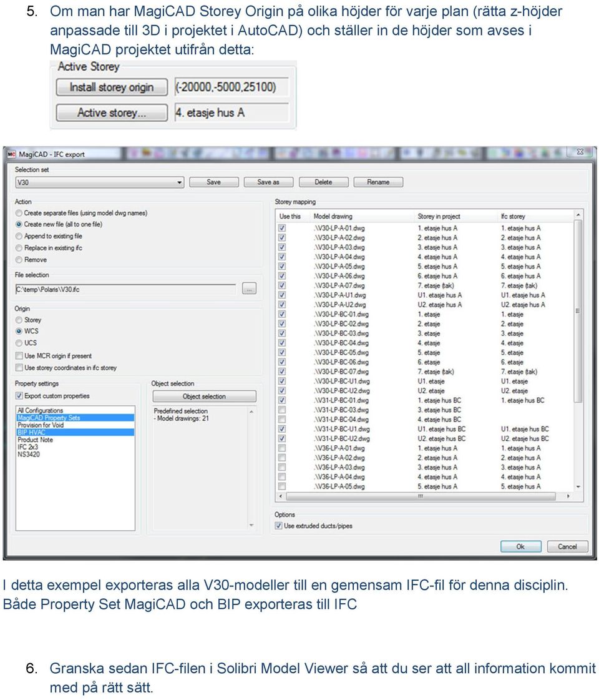Select Provision for Void list item
The image size is (599, 700).
click(x=75, y=425)
